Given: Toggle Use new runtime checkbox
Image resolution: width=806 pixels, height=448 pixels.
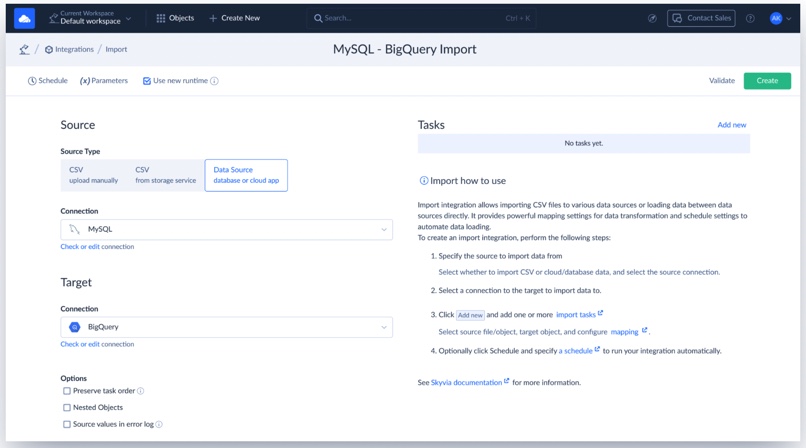Looking at the screenshot, I should 146,81.
